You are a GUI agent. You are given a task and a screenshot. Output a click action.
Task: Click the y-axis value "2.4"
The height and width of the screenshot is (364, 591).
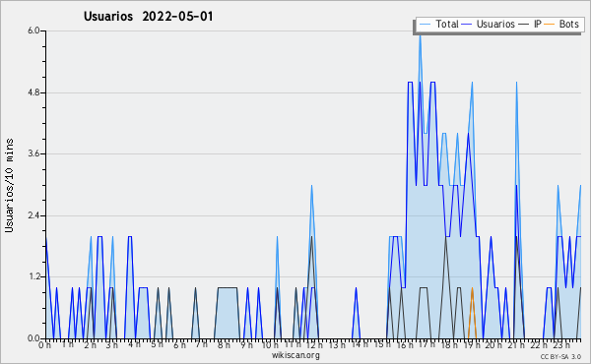[33, 215]
